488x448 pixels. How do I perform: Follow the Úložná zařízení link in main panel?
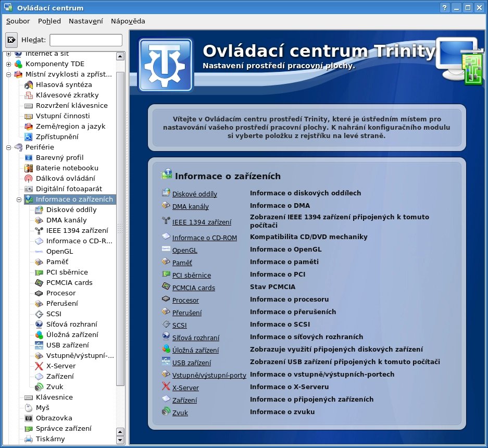click(195, 350)
